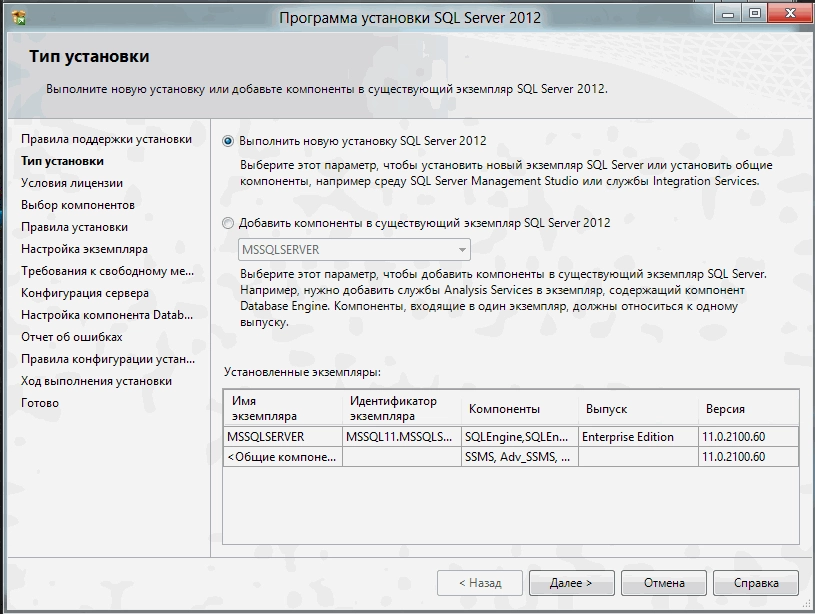Select 'Тип установки' step in sidebar
This screenshot has height=614, width=815.
click(x=62, y=161)
